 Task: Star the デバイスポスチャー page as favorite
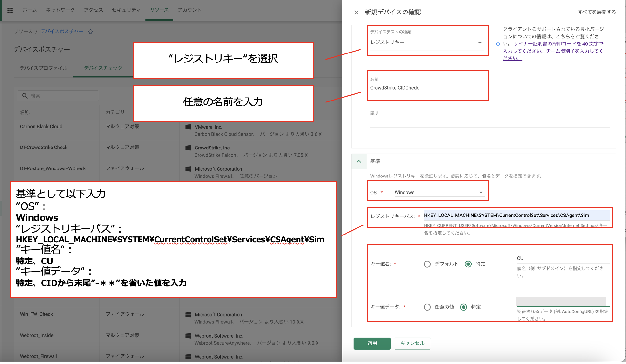[x=91, y=32]
